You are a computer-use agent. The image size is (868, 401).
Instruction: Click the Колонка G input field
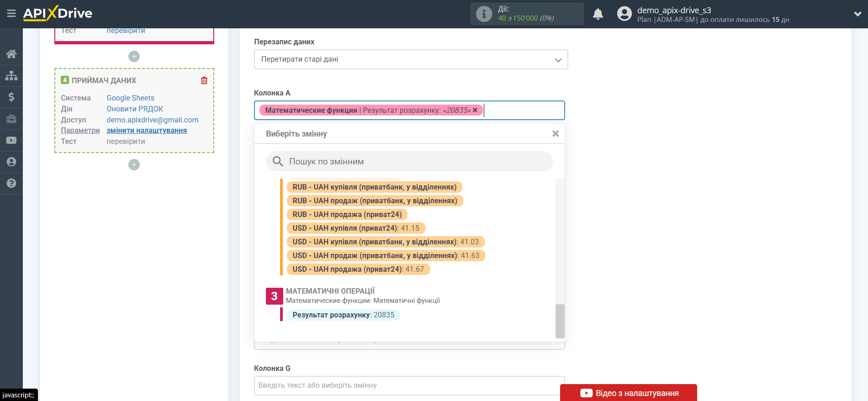(x=409, y=385)
